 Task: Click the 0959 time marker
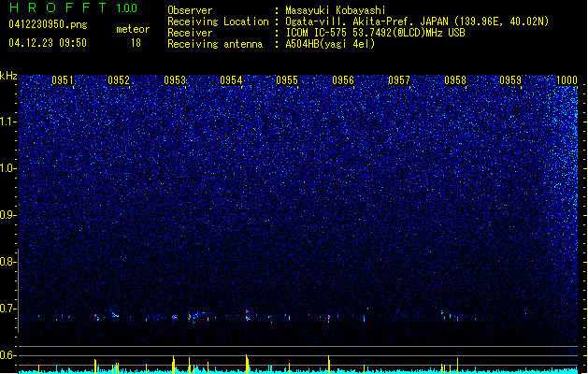point(510,80)
